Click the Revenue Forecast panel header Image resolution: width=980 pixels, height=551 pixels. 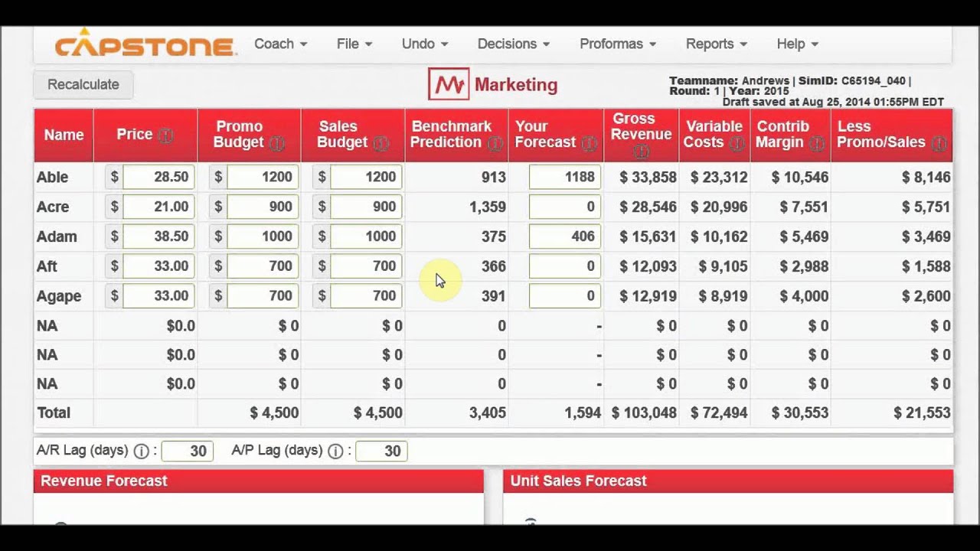[259, 481]
